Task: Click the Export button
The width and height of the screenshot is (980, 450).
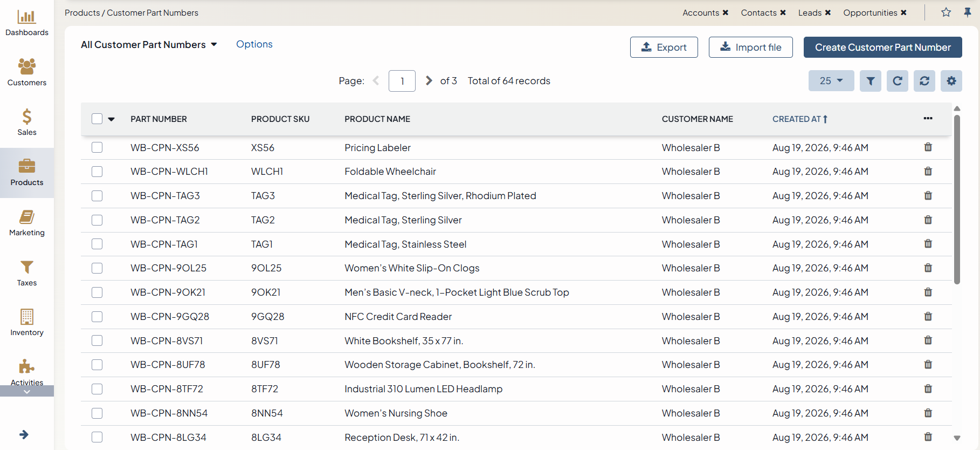Action: [x=664, y=47]
